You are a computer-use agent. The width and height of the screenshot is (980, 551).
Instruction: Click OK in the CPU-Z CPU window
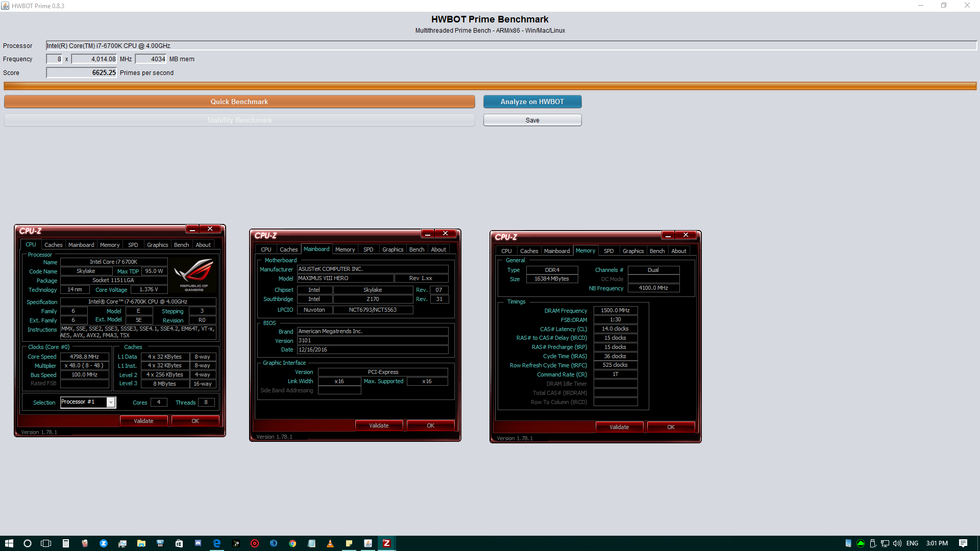(x=195, y=421)
